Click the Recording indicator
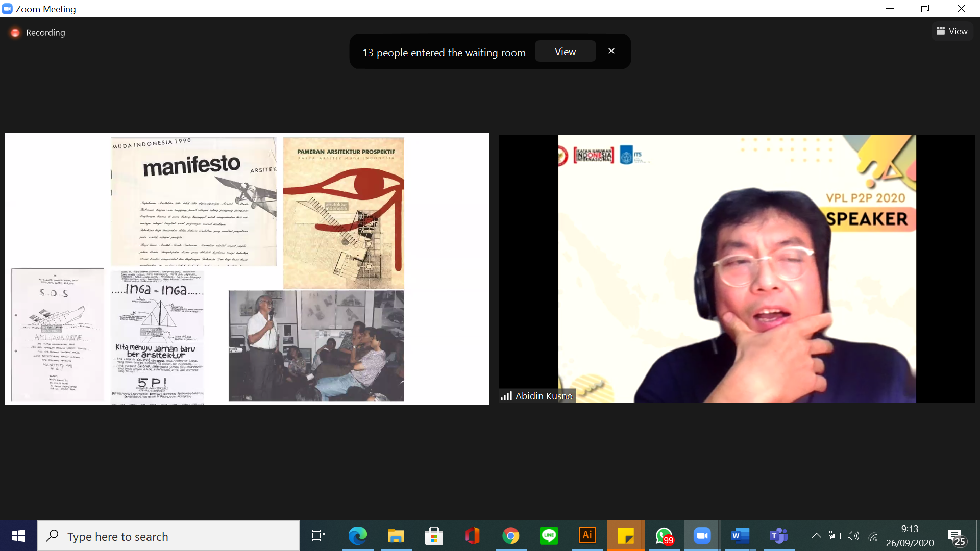The height and width of the screenshot is (551, 980). tap(38, 33)
